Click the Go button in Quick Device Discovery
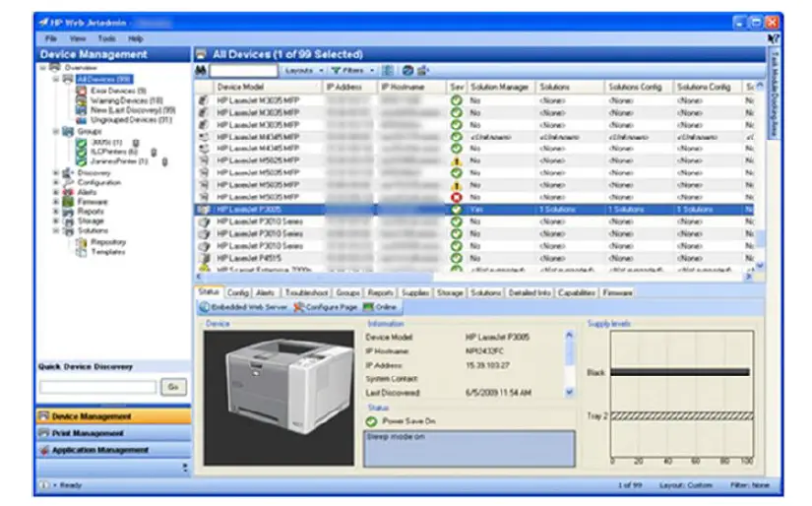 click(x=173, y=387)
